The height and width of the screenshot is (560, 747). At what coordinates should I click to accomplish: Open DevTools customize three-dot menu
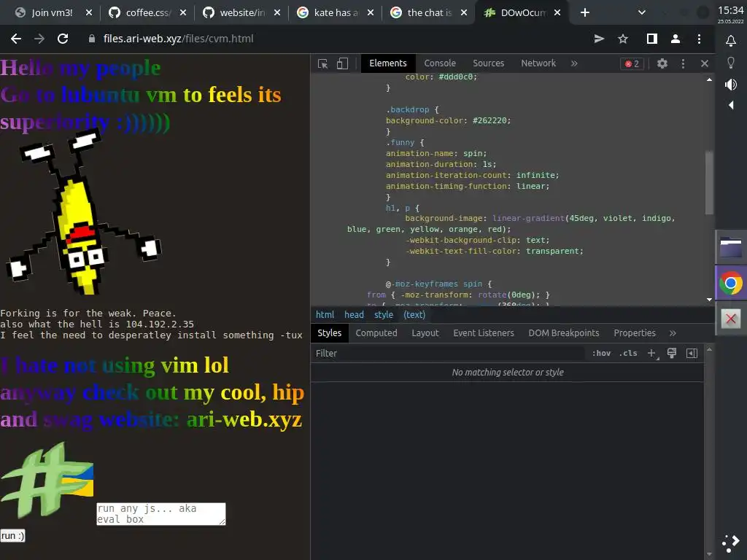(683, 64)
